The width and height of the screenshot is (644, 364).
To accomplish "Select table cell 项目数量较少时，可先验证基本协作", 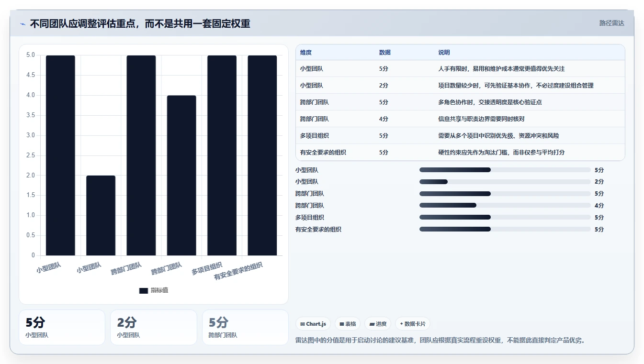I will tap(516, 86).
